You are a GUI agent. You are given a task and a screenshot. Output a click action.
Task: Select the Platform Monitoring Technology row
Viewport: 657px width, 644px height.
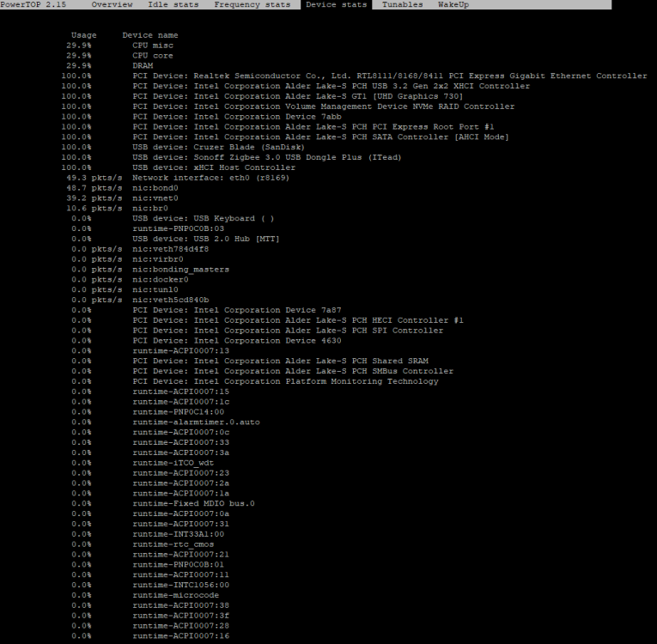click(x=255, y=382)
